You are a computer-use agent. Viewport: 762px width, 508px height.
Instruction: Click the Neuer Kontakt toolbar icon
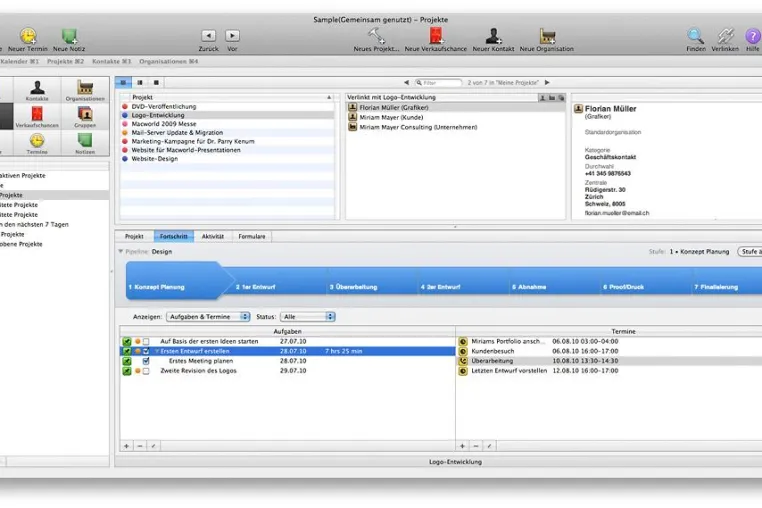tap(493, 36)
